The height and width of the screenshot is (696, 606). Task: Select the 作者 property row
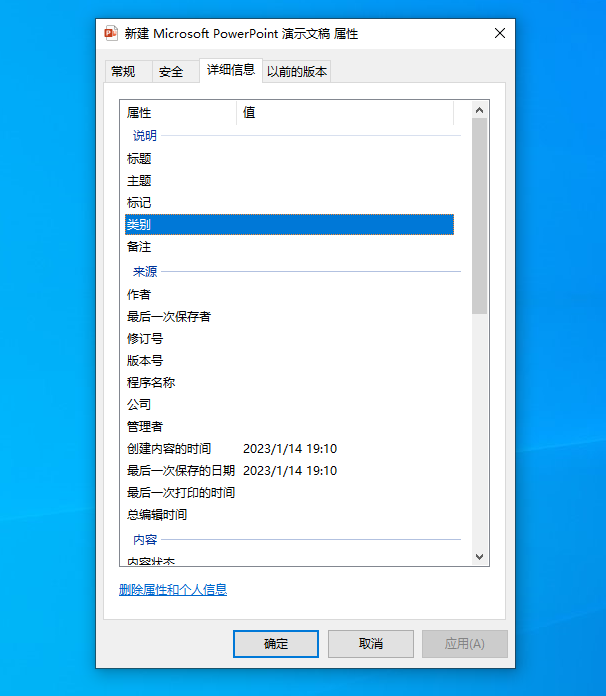coord(289,294)
